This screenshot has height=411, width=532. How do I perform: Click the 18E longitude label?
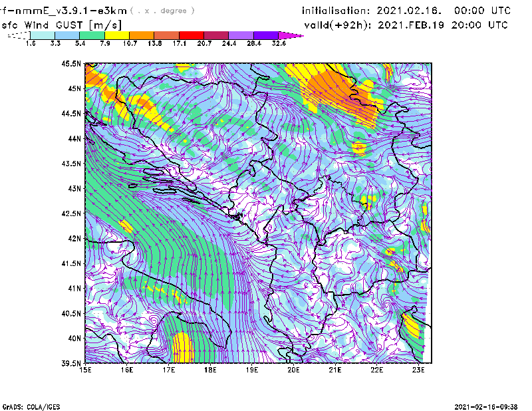tap(210, 370)
